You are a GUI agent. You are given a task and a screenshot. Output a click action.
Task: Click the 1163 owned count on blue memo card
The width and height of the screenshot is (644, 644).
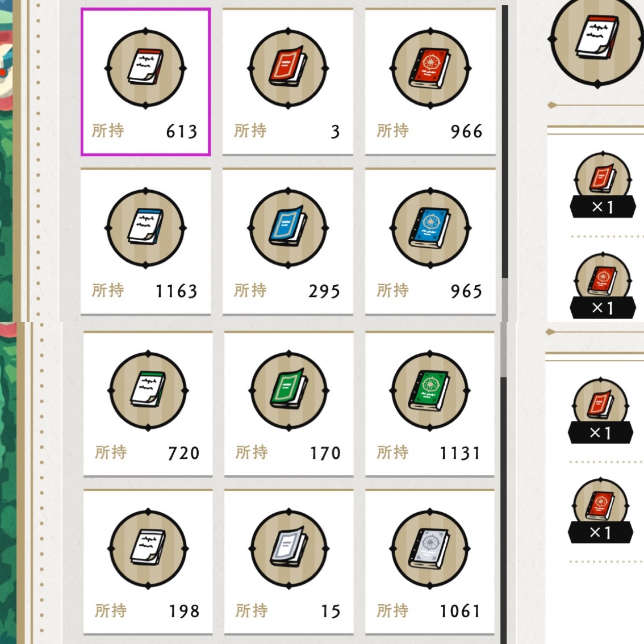[x=177, y=291]
